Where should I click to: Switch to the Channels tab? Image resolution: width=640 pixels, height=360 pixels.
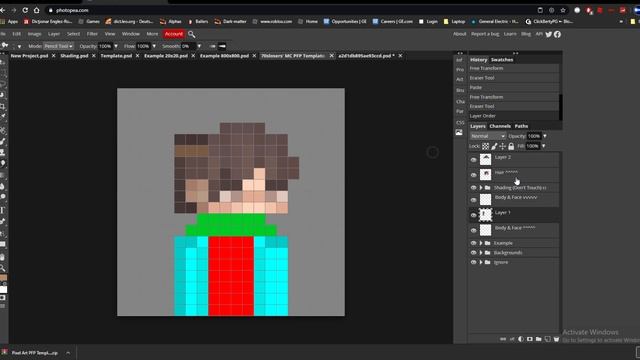coord(500,126)
